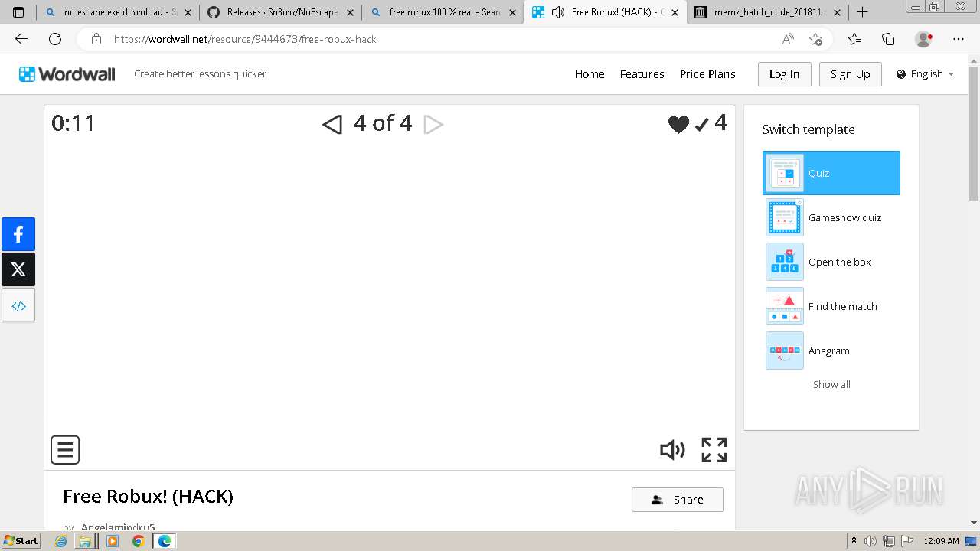This screenshot has height=551, width=980.
Task: Select Anagram template
Action: (x=831, y=350)
